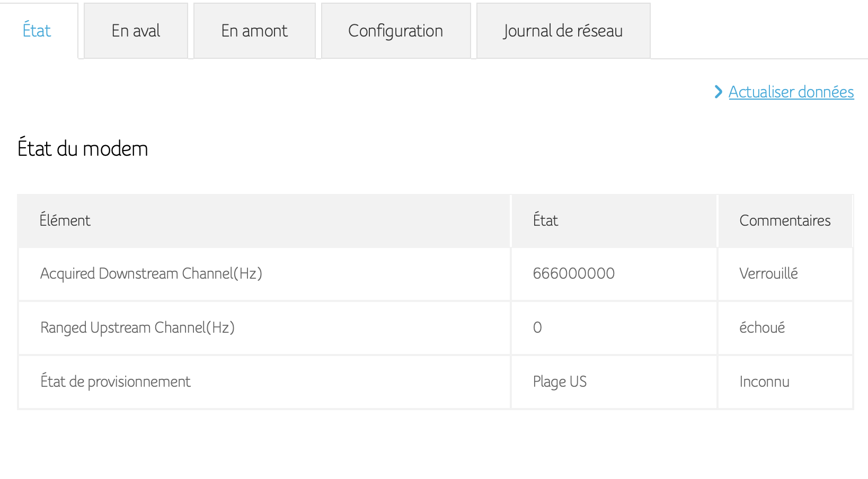Click the upstream channel value 0

tap(537, 327)
